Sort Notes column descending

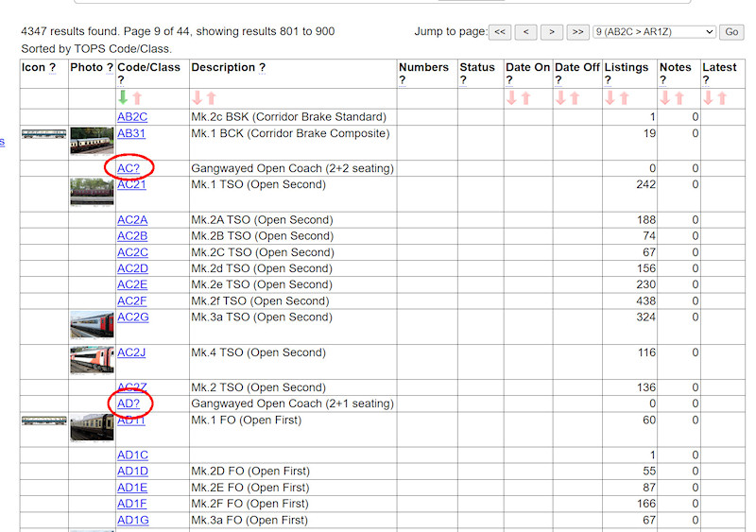[664, 98]
